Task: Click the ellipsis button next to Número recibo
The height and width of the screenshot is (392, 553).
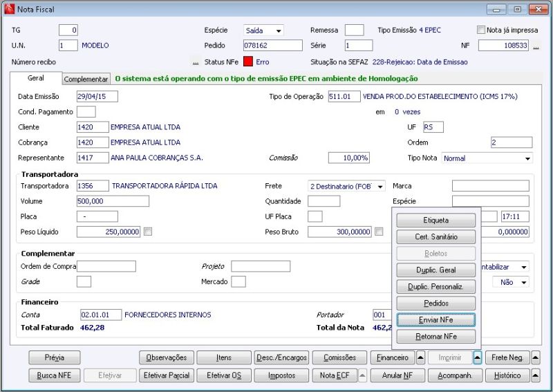Action: (196, 62)
